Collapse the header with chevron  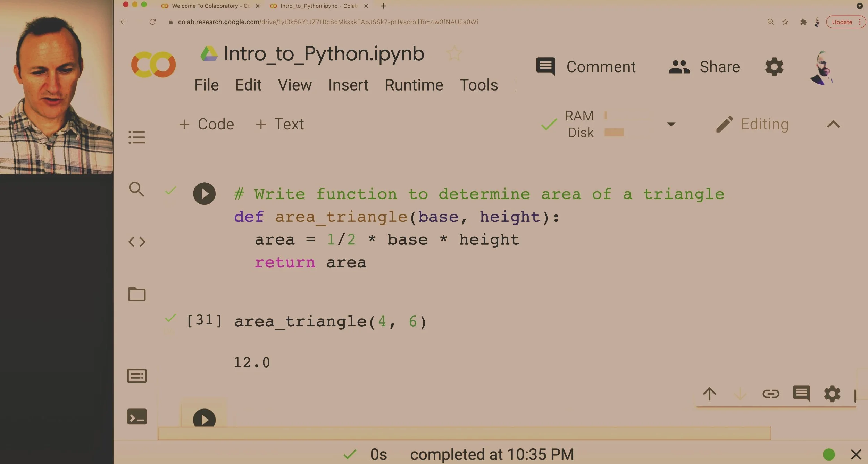tap(833, 124)
